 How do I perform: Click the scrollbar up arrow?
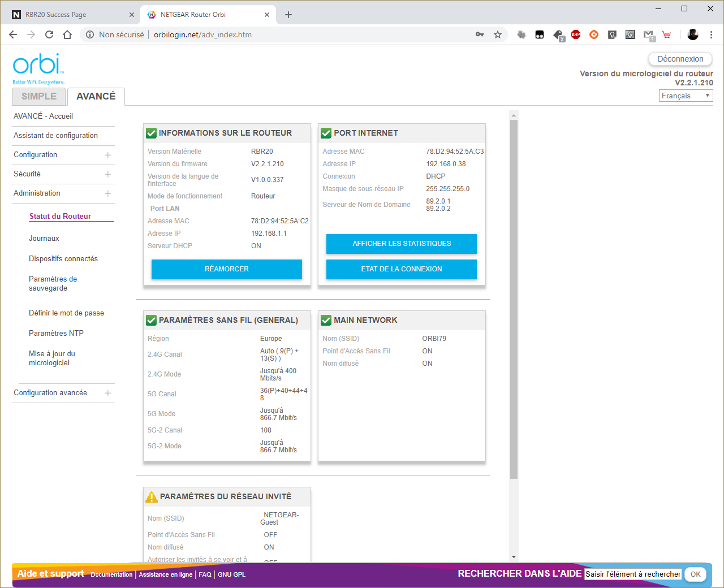coord(514,115)
